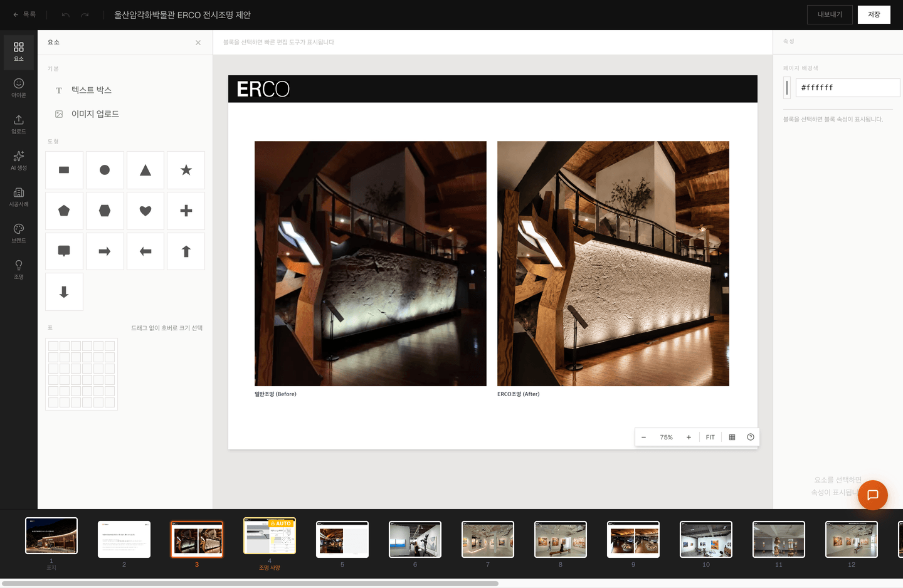The width and height of the screenshot is (903, 588).
Task: Insert the rectangle shape
Action: pos(64,170)
